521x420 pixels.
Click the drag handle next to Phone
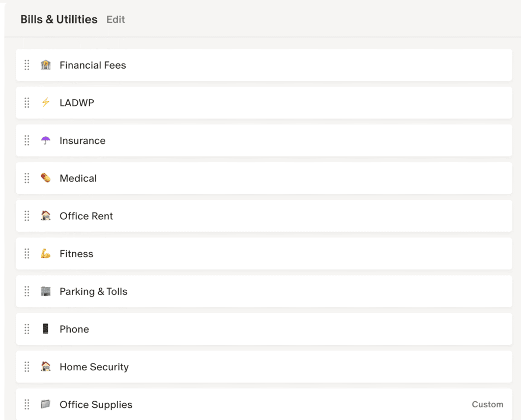point(27,329)
